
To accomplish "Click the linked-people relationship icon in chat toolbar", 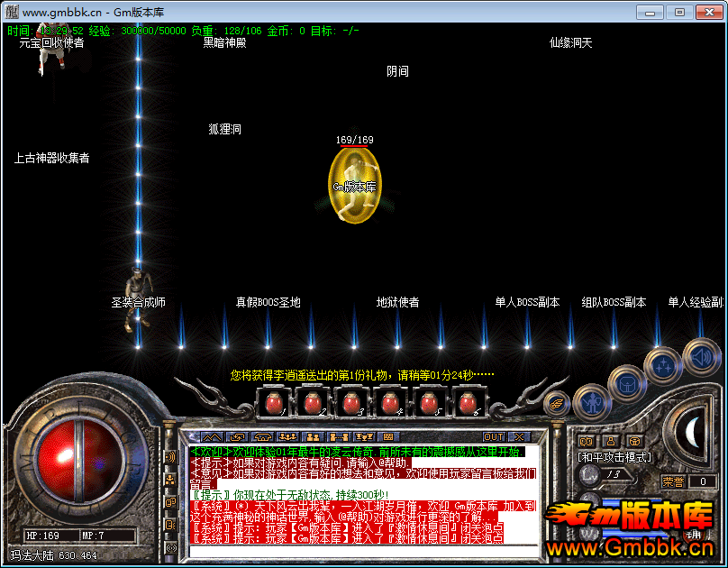I will pos(339,436).
